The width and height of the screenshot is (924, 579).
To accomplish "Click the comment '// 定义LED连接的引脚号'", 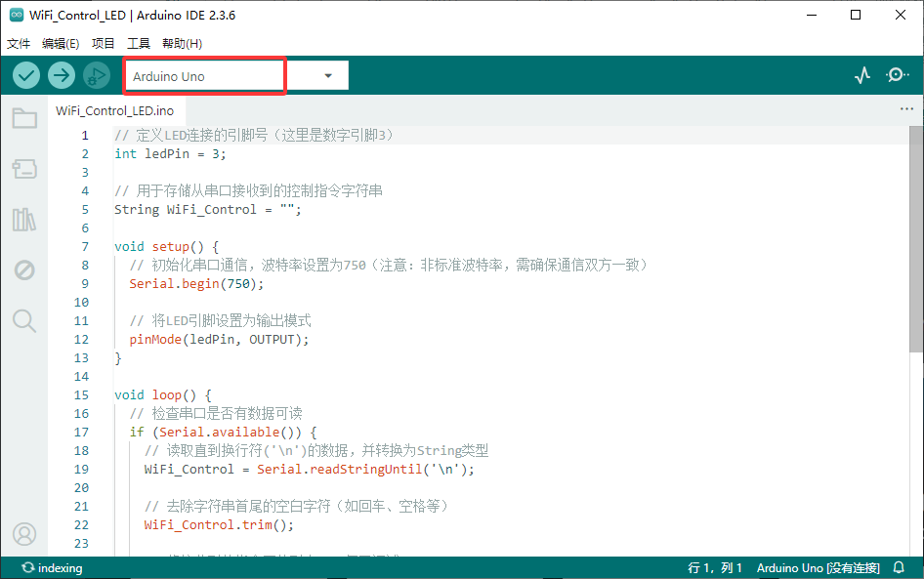I will coord(255,136).
